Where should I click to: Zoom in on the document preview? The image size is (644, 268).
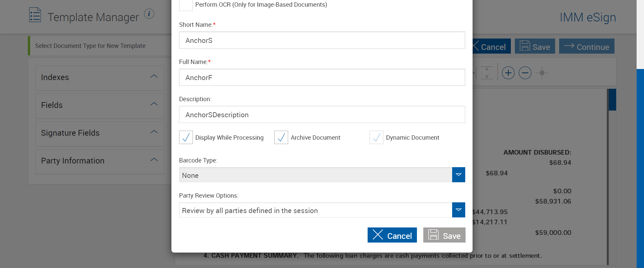tap(508, 73)
